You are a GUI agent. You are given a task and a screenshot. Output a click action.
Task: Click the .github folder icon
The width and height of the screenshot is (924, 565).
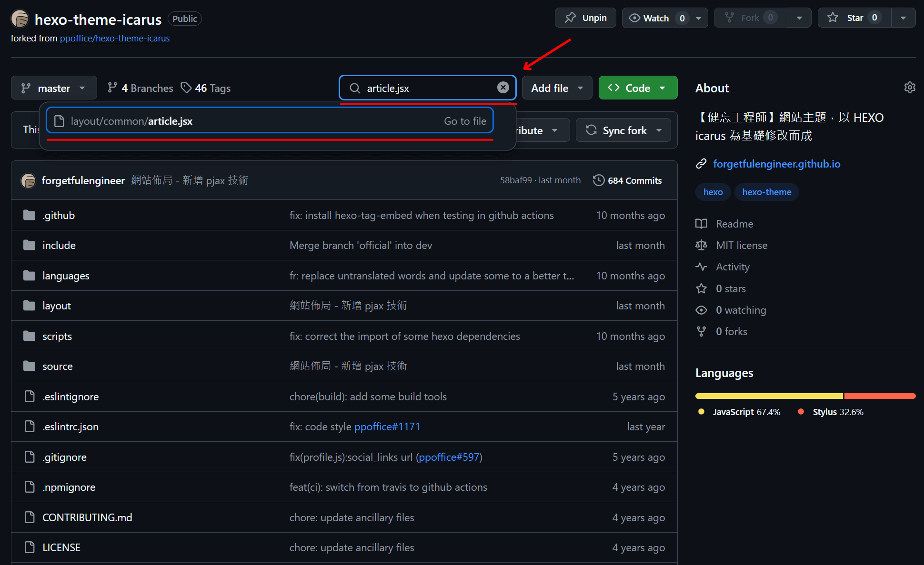(x=30, y=215)
